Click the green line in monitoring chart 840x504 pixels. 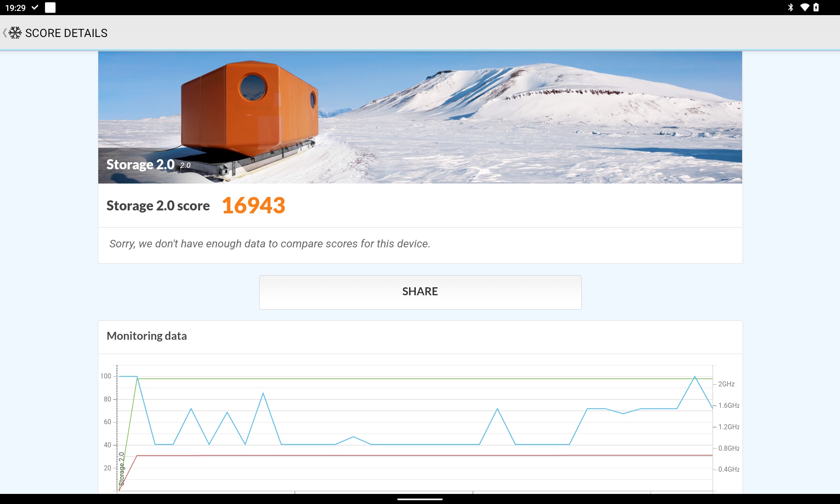click(420, 379)
